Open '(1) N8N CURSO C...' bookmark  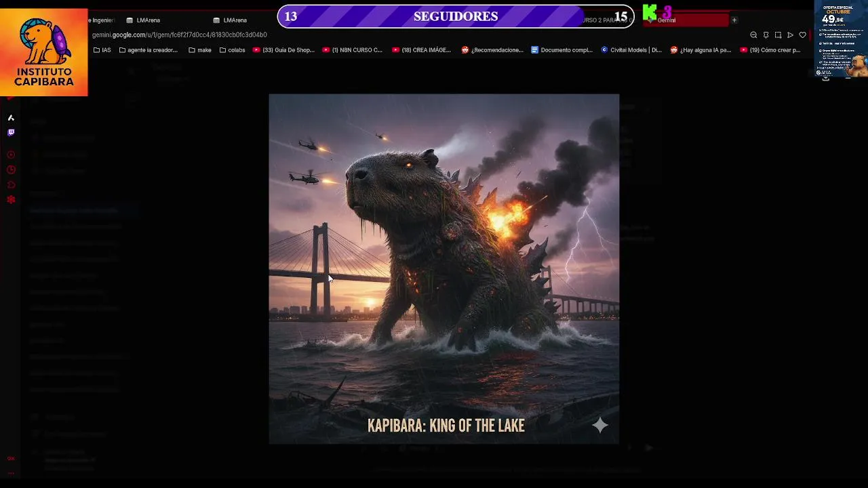[353, 50]
